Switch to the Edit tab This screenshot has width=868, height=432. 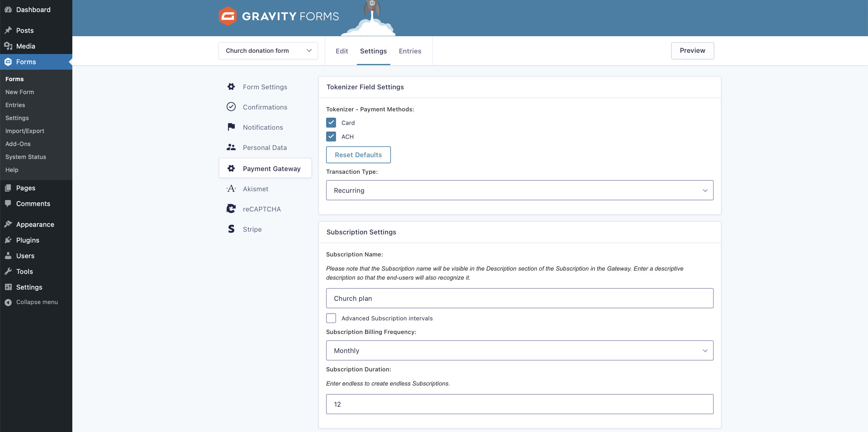coord(341,50)
